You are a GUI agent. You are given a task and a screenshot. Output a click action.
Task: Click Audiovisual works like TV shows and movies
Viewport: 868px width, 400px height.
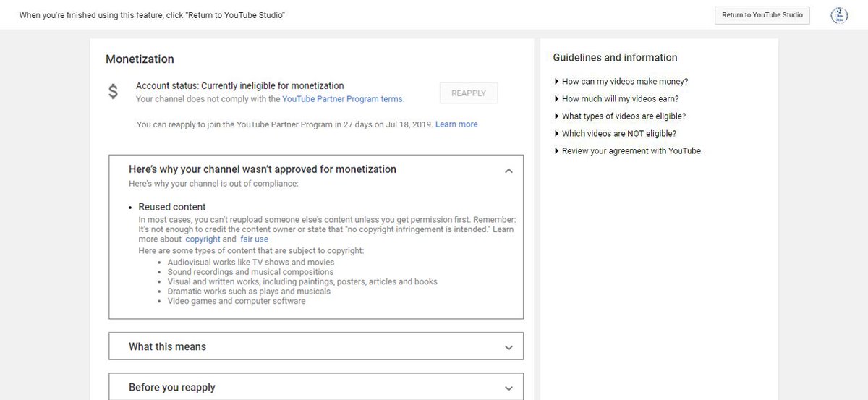click(251, 263)
